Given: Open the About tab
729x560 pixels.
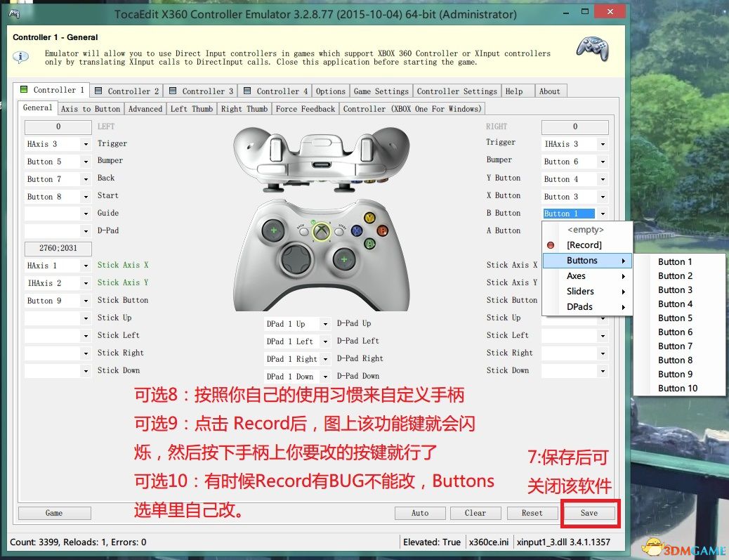Looking at the screenshot, I should pyautogui.click(x=549, y=91).
